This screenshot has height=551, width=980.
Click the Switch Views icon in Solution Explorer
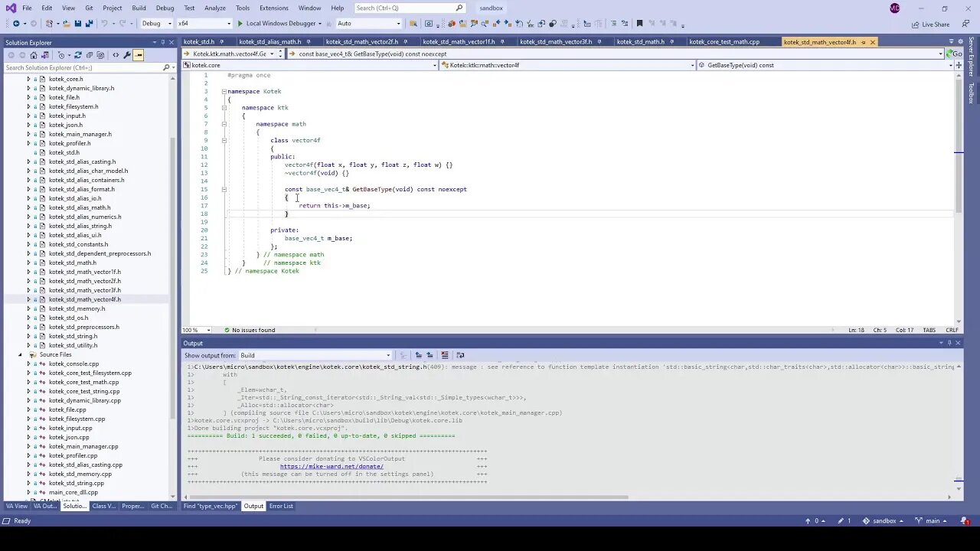(44, 55)
